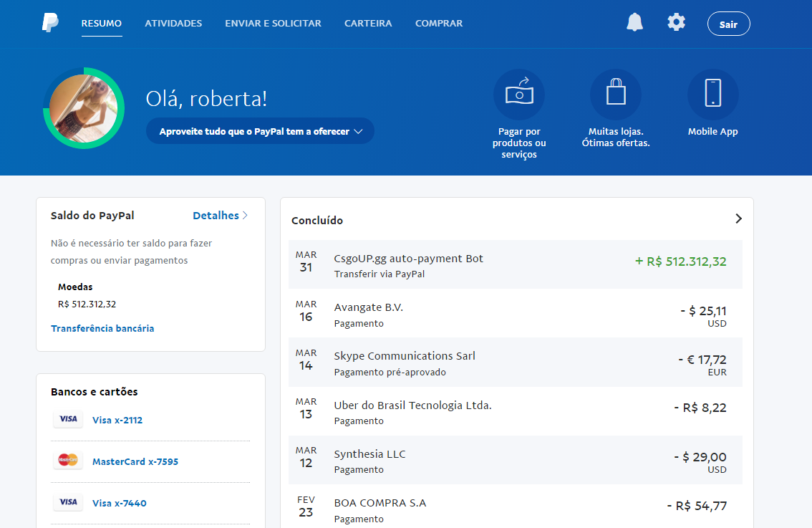
Task: Open the CsgoUP.gg auto-payment Bot transaction
Action: point(516,264)
